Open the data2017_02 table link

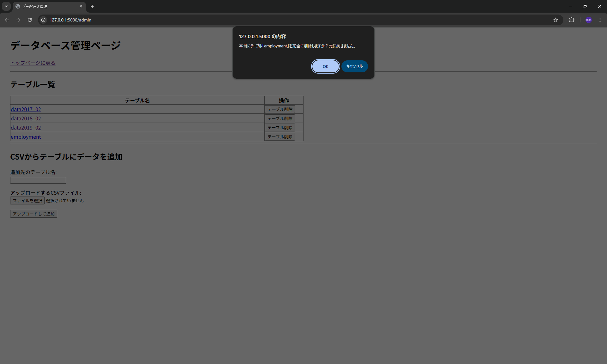(x=26, y=109)
